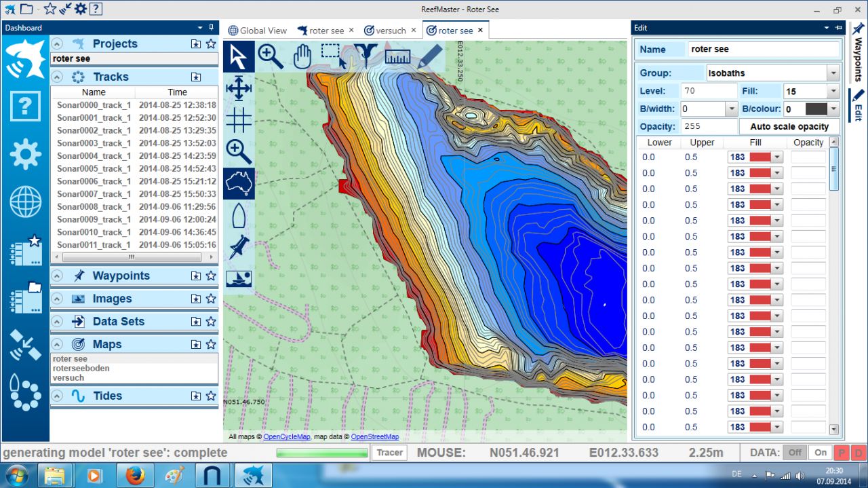Switch to the versuch tab
Image resolution: width=868 pixels, height=488 pixels.
click(x=385, y=31)
